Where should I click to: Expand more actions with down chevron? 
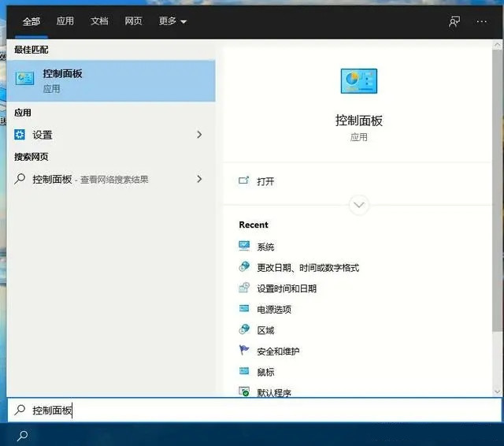tap(359, 205)
